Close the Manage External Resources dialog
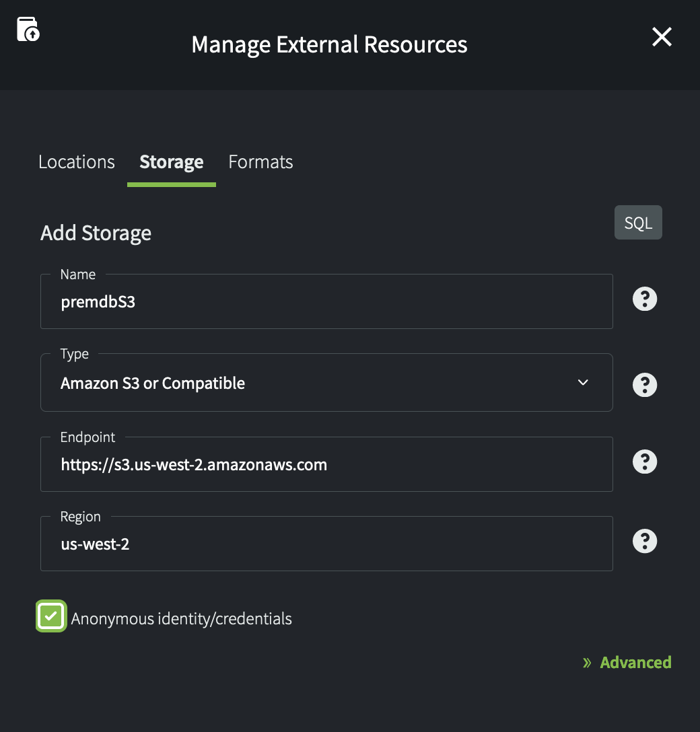Viewport: 700px width, 732px height. [662, 37]
